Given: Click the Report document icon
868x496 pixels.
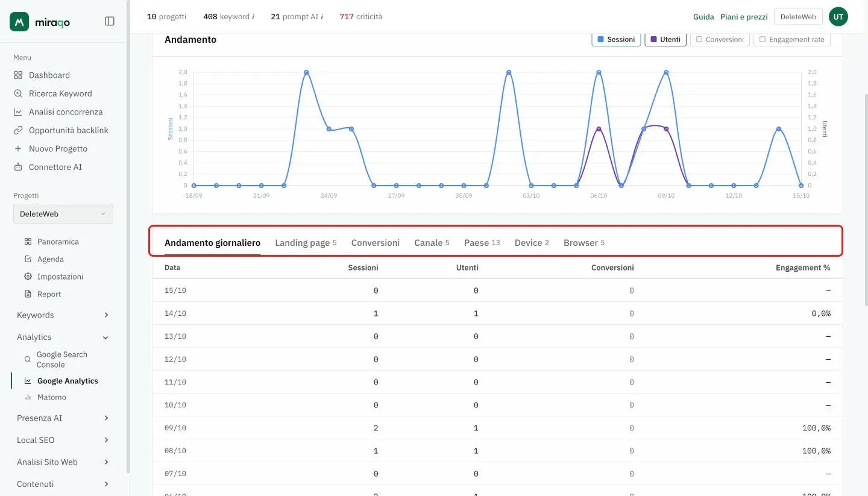Looking at the screenshot, I should [x=28, y=294].
